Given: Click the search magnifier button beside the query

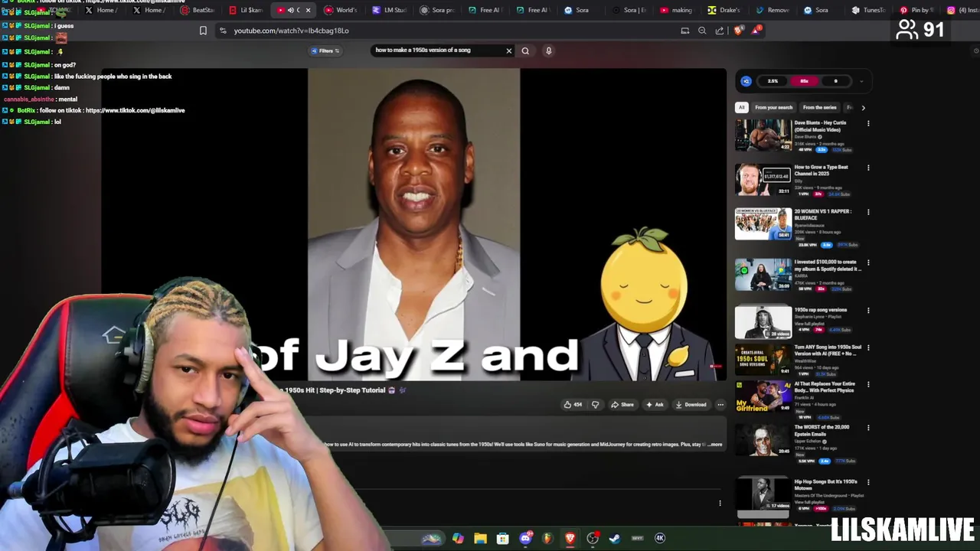Looking at the screenshot, I should [525, 51].
